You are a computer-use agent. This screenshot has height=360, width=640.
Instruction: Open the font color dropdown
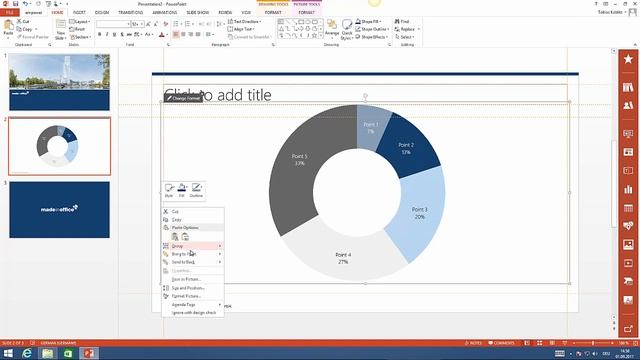(167, 35)
